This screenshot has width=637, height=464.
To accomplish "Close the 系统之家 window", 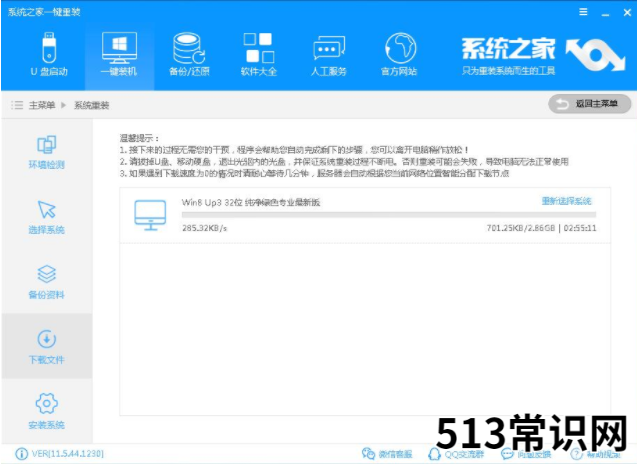I will [x=627, y=13].
